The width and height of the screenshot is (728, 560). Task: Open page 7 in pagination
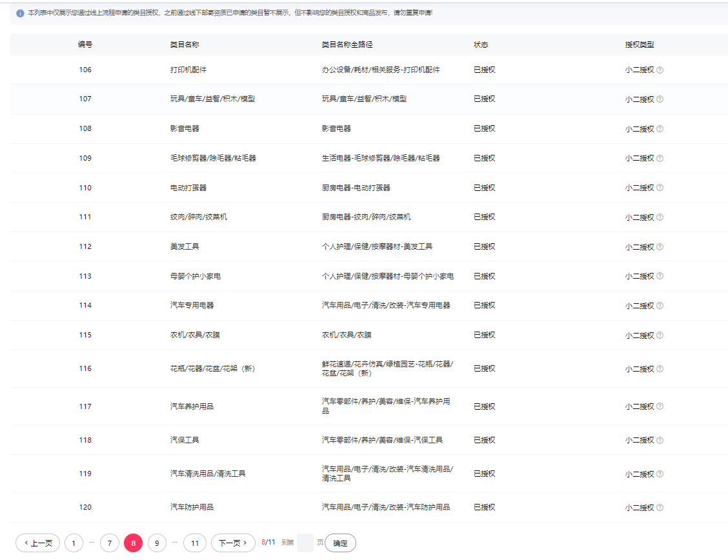110,543
